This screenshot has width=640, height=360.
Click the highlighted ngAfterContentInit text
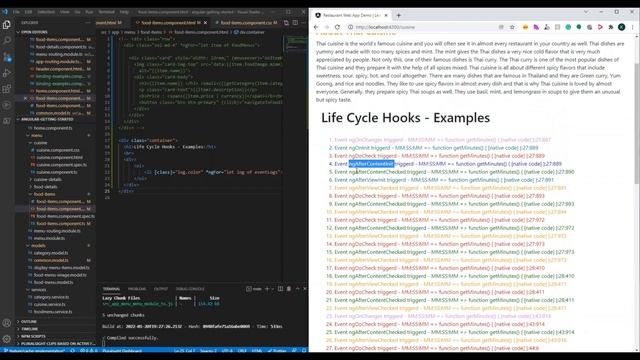tap(371, 164)
